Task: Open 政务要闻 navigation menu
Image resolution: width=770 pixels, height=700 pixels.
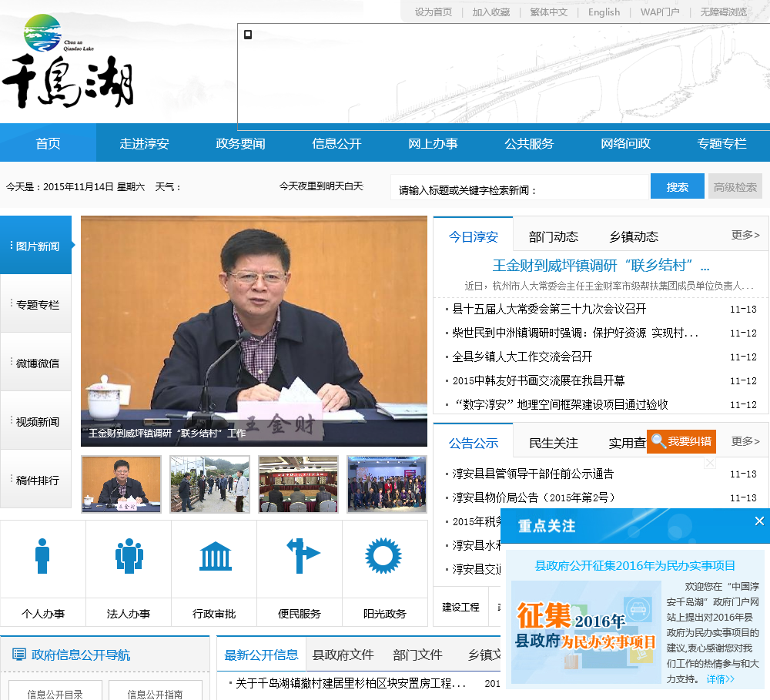Action: click(x=240, y=143)
